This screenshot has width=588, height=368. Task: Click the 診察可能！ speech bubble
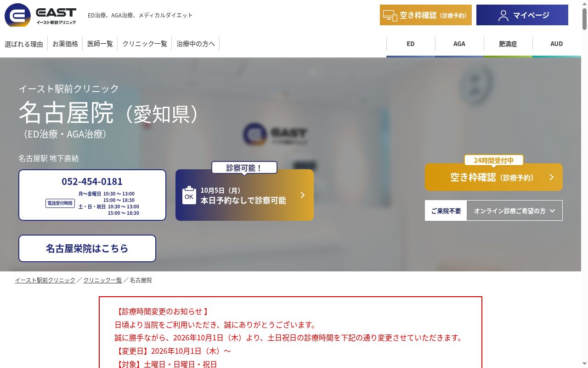(x=244, y=168)
